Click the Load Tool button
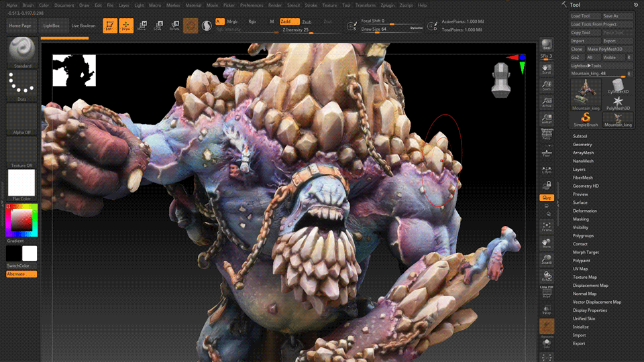 pos(585,16)
